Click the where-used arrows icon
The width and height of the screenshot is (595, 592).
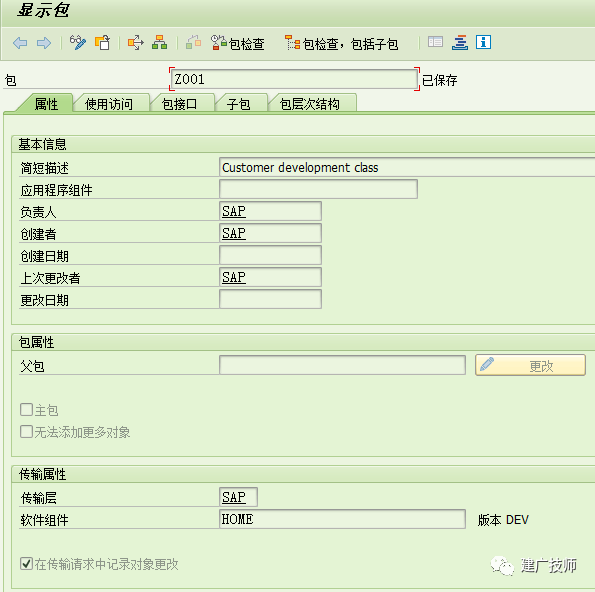135,43
